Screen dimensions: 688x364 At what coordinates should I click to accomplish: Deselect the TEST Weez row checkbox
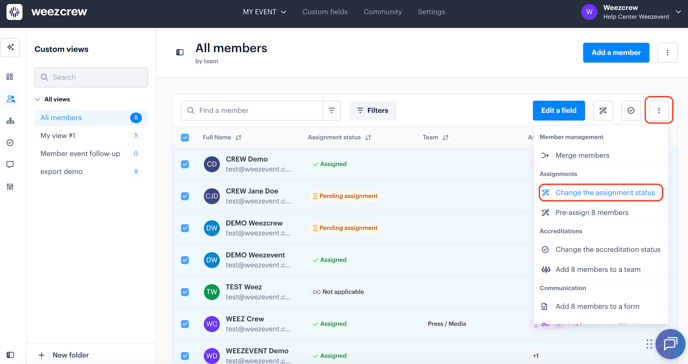(185, 292)
